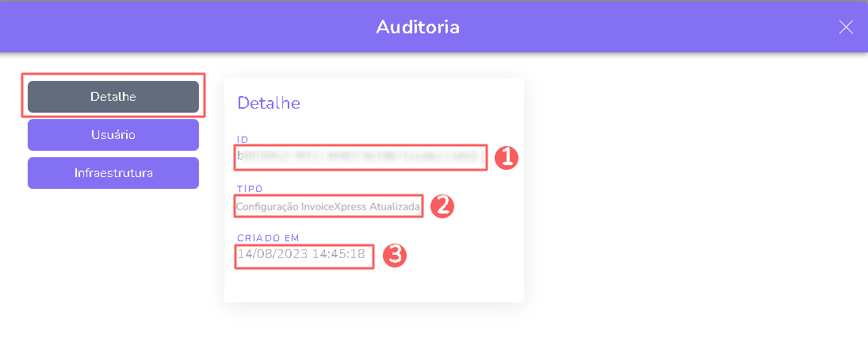Switch to the Usuário tab
The height and width of the screenshot is (354, 868).
113,135
